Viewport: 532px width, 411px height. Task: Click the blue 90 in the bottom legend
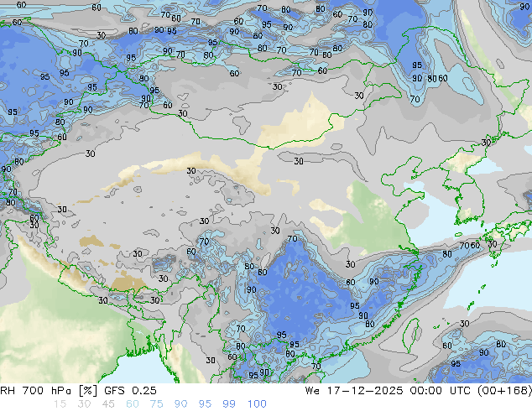click(x=180, y=404)
